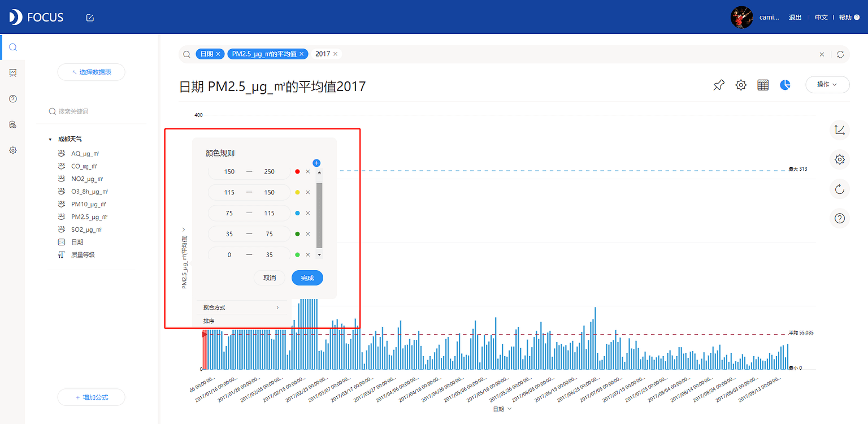Click the user avatar picture
868x424 pixels.
click(x=741, y=18)
